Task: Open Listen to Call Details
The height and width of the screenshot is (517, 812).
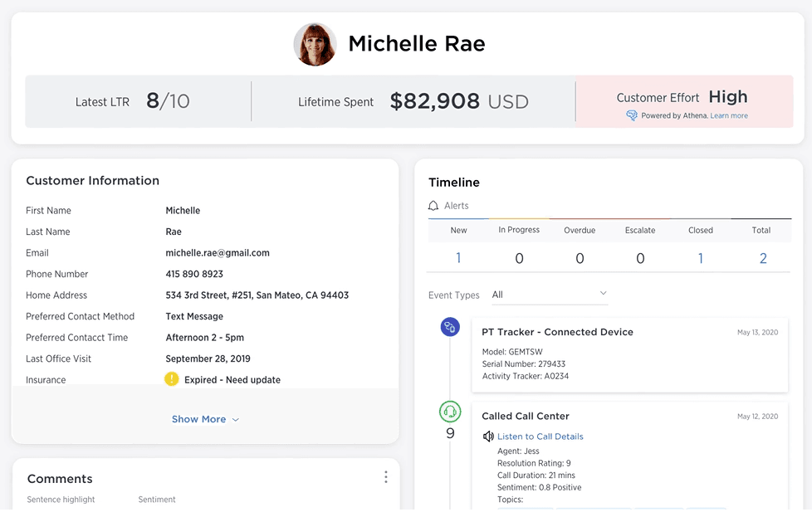Action: click(540, 436)
